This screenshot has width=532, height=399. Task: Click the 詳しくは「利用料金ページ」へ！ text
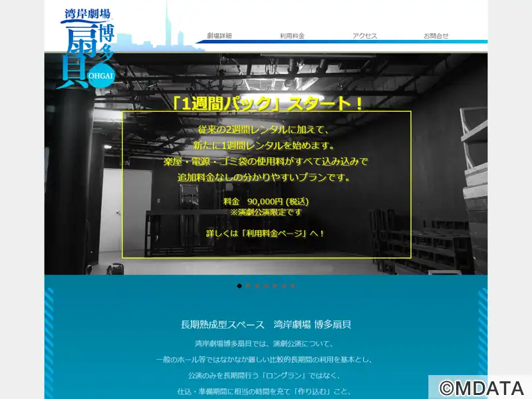pos(265,233)
